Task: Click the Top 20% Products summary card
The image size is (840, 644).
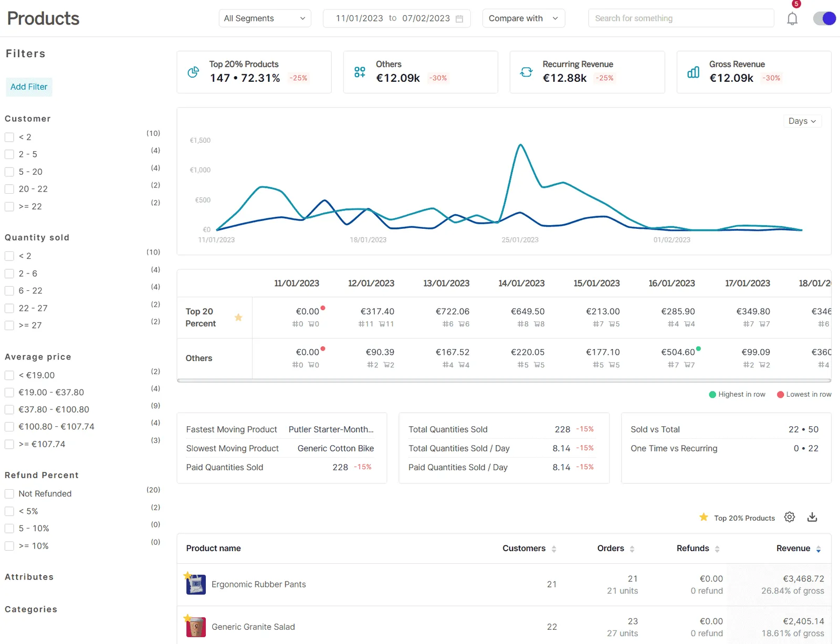Action: point(254,72)
